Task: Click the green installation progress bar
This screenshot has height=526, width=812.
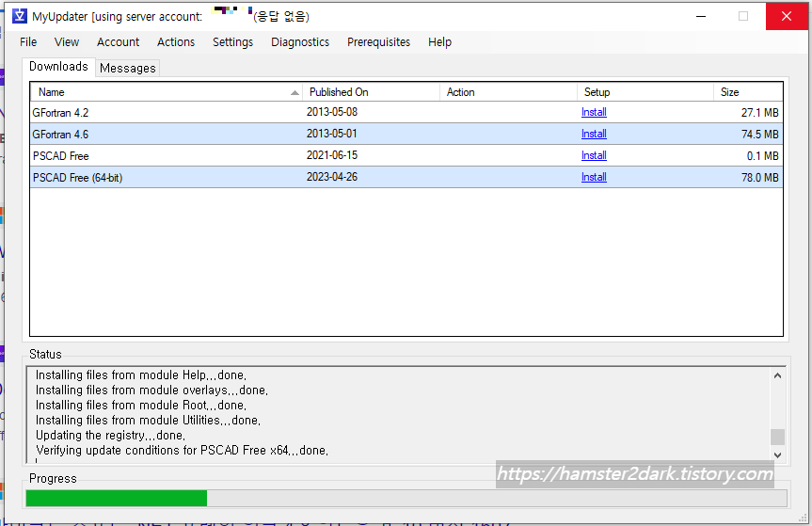Action: coord(117,498)
